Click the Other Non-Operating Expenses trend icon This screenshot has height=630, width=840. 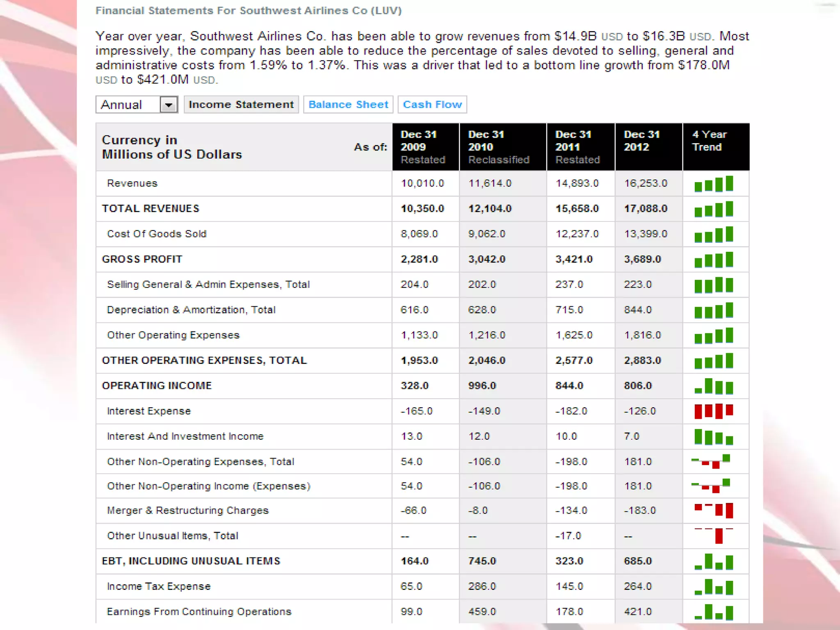(711, 462)
